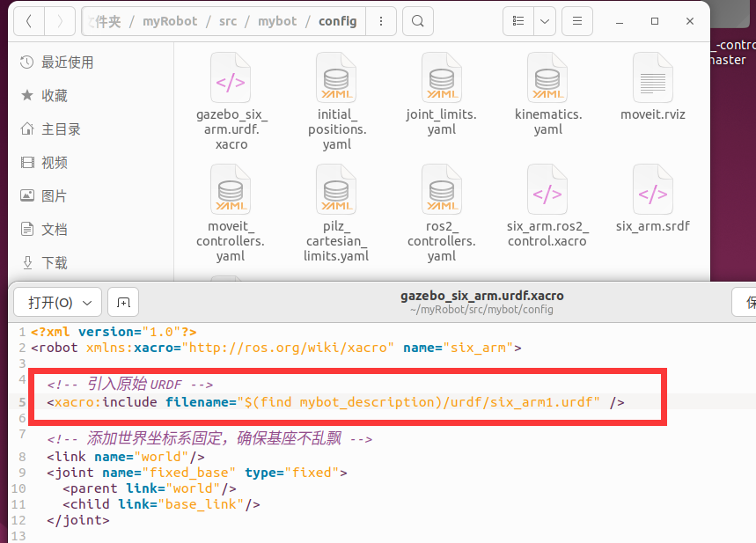Click moveit.rviz file name label
This screenshot has height=543, width=756.
pyautogui.click(x=653, y=114)
